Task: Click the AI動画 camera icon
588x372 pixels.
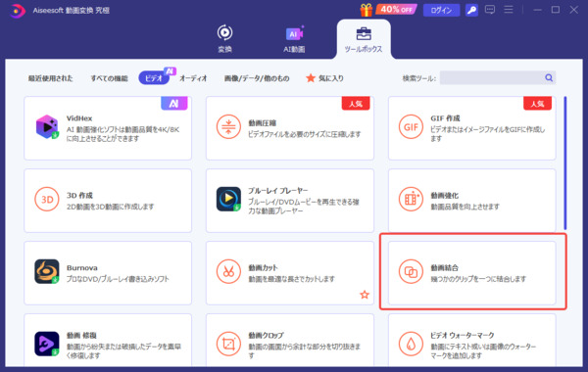Action: coord(294,33)
